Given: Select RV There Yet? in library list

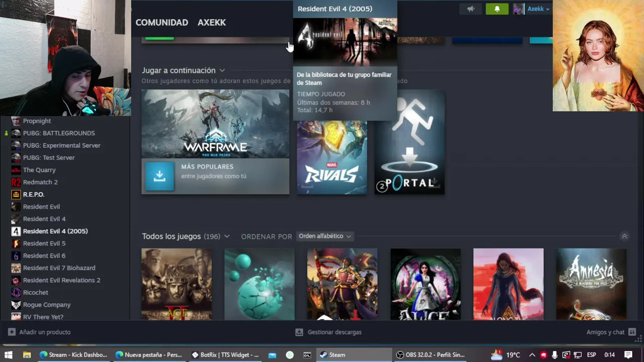Looking at the screenshot, I should (x=43, y=317).
